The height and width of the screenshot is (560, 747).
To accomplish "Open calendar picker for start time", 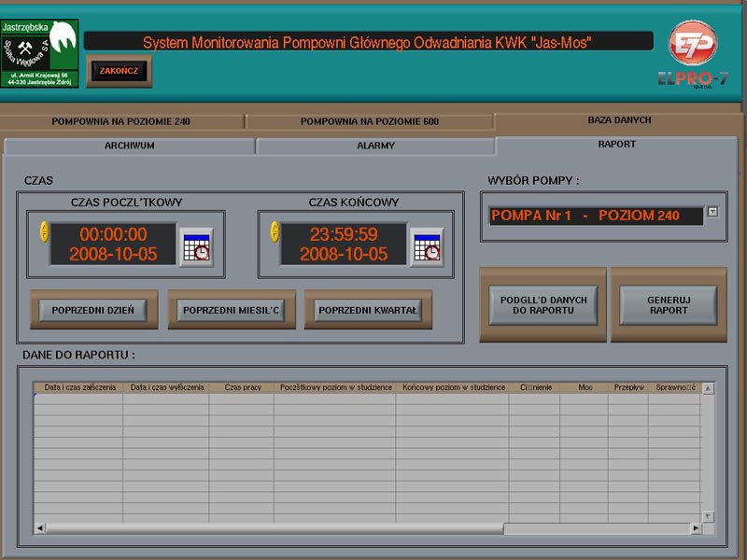I will tap(196, 246).
